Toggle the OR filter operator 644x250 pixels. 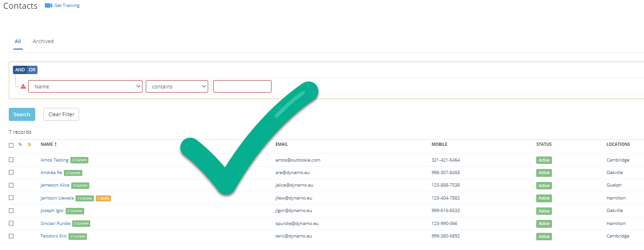[x=32, y=70]
